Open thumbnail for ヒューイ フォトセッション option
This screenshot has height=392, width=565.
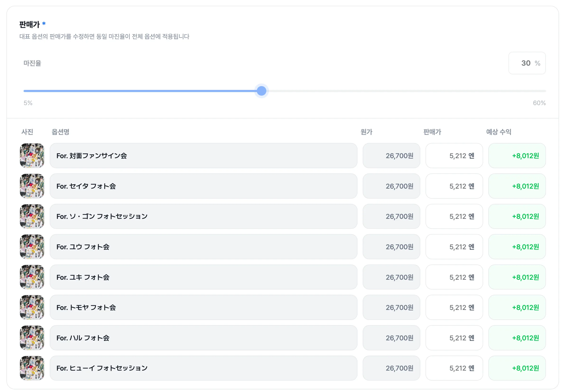pyautogui.click(x=32, y=368)
